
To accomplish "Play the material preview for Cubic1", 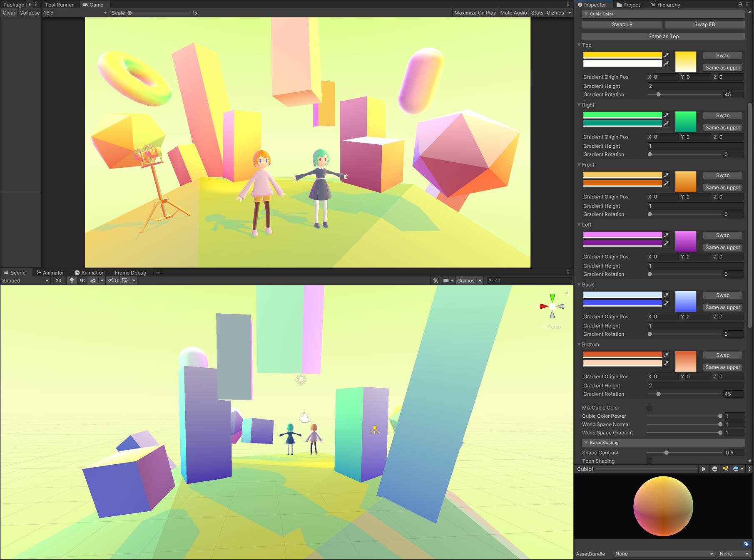I will click(x=704, y=469).
